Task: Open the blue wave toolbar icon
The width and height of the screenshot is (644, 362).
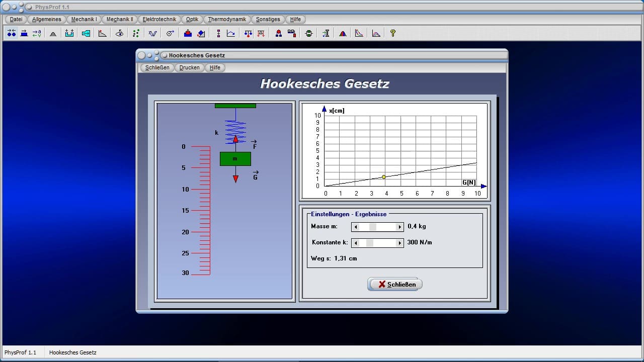Action: coord(152,33)
